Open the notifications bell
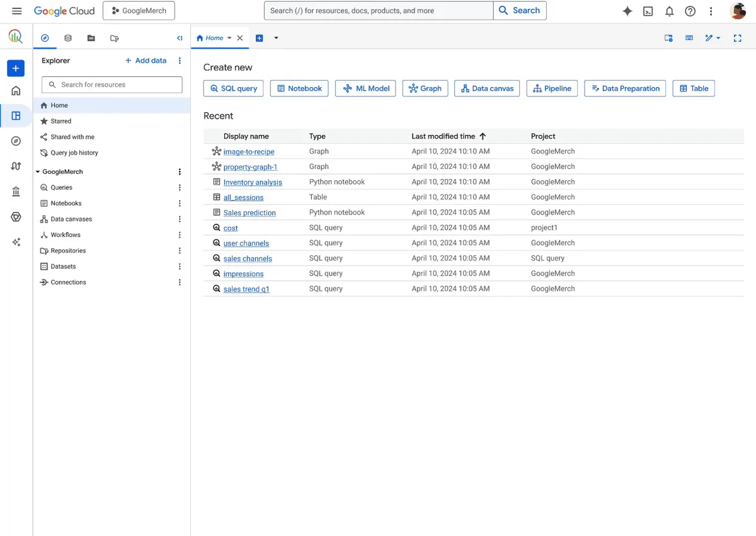Viewport: 756px width, 536px height. (x=670, y=11)
